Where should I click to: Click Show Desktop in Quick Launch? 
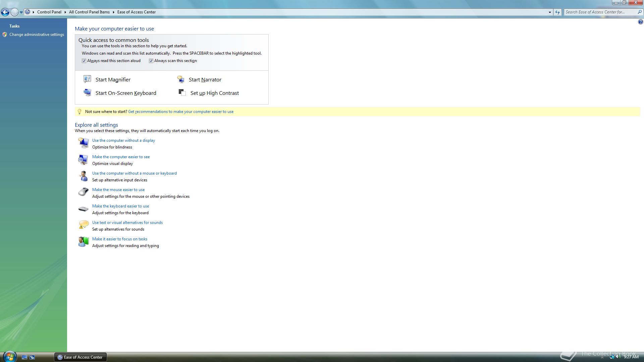24,357
